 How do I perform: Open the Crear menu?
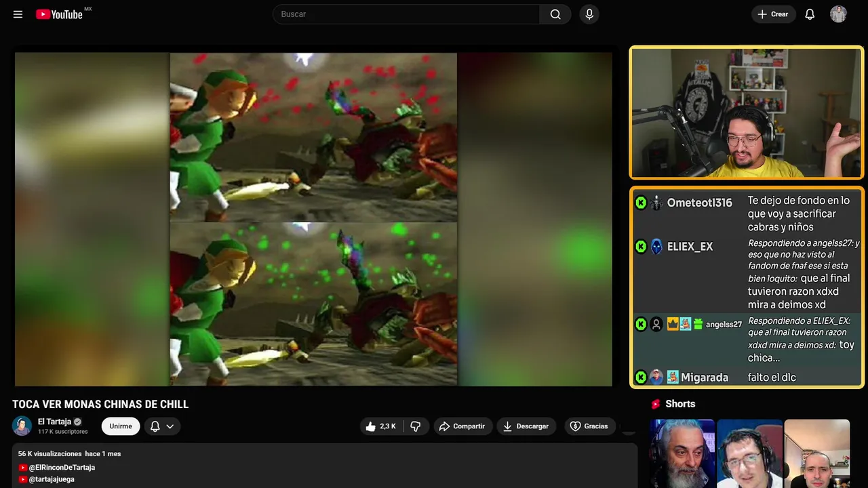pyautogui.click(x=773, y=14)
